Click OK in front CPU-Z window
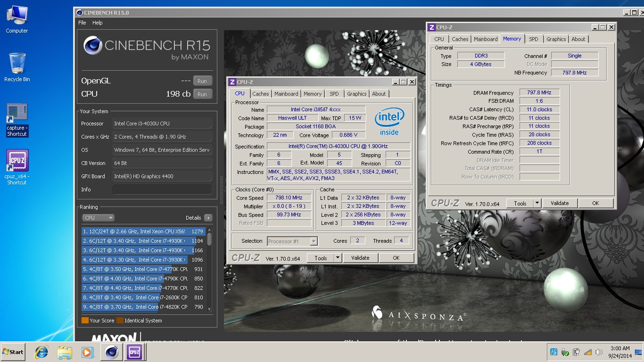 point(396,258)
